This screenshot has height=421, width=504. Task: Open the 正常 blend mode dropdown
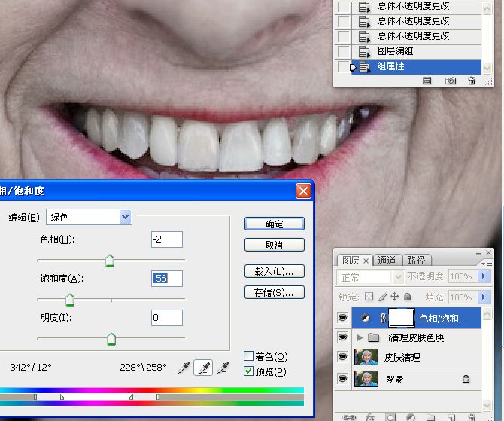398,277
